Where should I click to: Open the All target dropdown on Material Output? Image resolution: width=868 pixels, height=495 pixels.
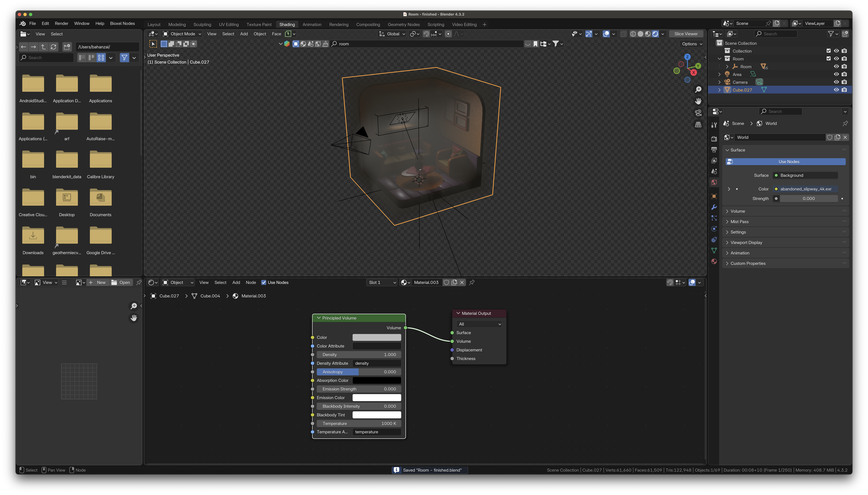[x=479, y=324]
